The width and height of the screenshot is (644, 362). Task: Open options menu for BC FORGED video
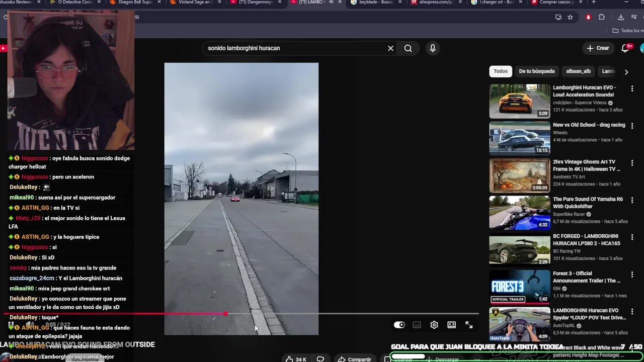tap(632, 237)
